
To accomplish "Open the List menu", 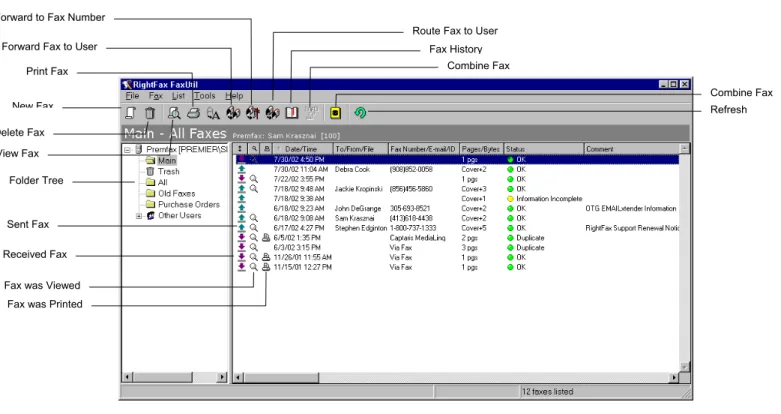I will click(178, 96).
